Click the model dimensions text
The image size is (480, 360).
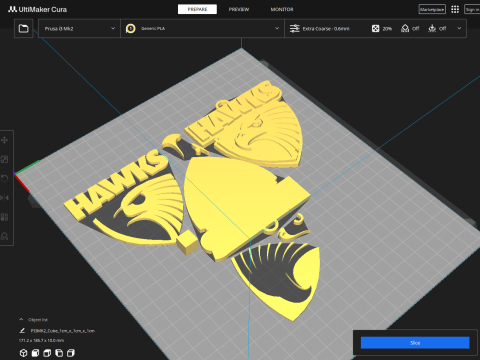tap(42, 340)
